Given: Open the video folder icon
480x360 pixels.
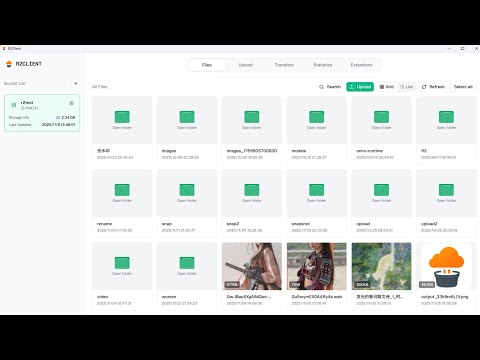Looking at the screenshot, I should pos(122,263).
